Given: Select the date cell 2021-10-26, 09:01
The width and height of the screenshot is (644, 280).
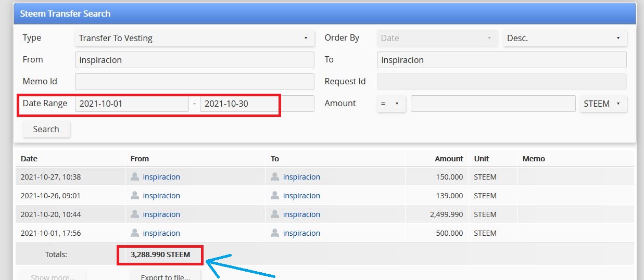Looking at the screenshot, I should 50,196.
